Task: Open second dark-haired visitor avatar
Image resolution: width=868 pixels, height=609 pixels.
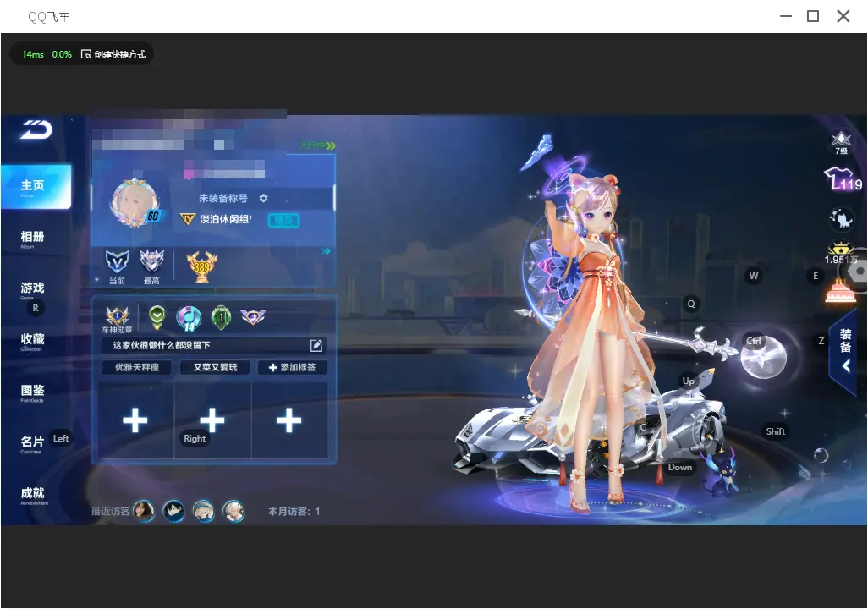Action: pyautogui.click(x=173, y=511)
